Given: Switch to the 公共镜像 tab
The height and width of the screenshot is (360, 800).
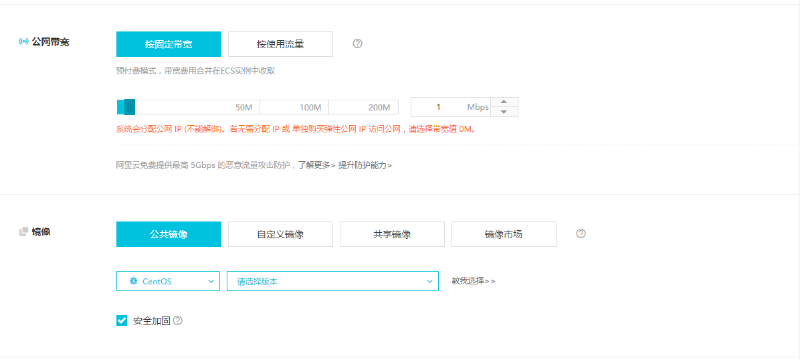Looking at the screenshot, I should coord(168,234).
